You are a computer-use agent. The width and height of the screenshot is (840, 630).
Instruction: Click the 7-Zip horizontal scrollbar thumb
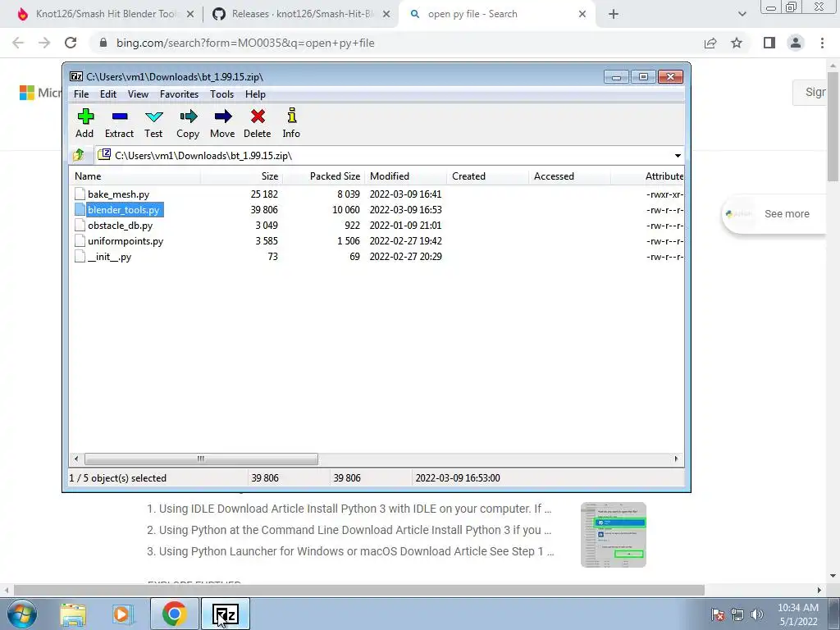point(201,459)
